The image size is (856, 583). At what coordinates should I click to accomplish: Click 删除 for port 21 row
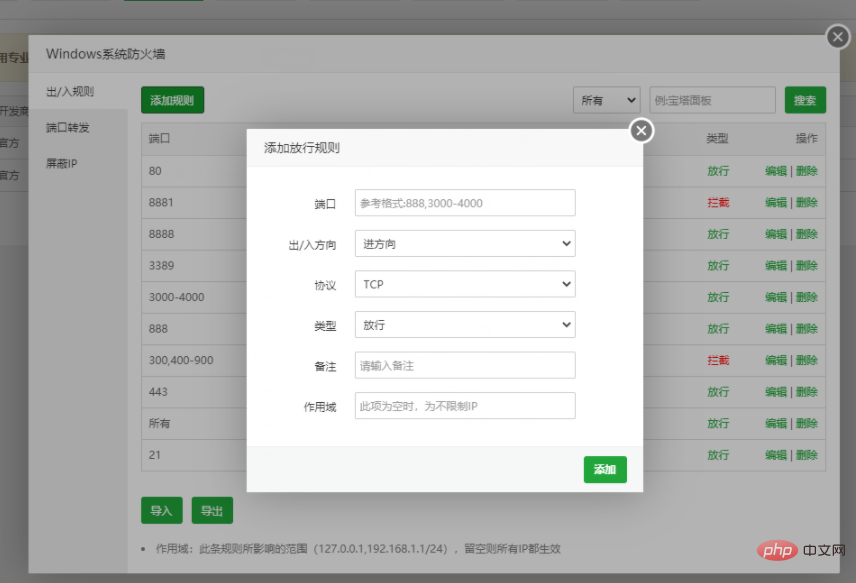tap(807, 455)
